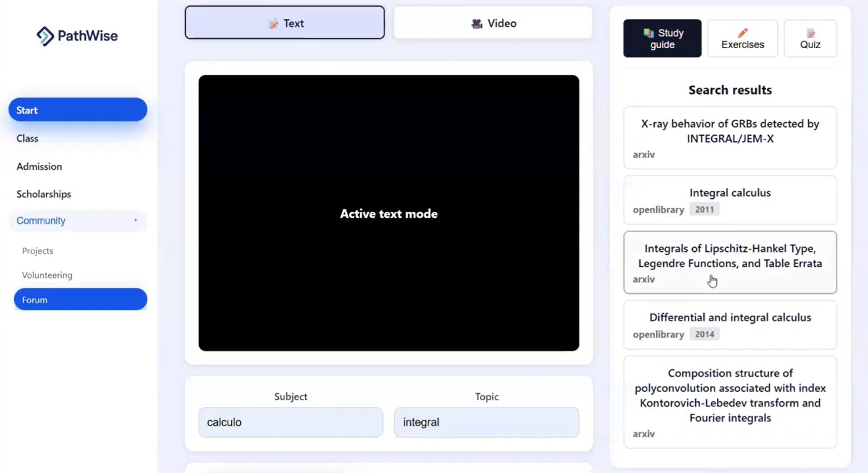
Task: Select Volunteering under Community
Action: 48,275
